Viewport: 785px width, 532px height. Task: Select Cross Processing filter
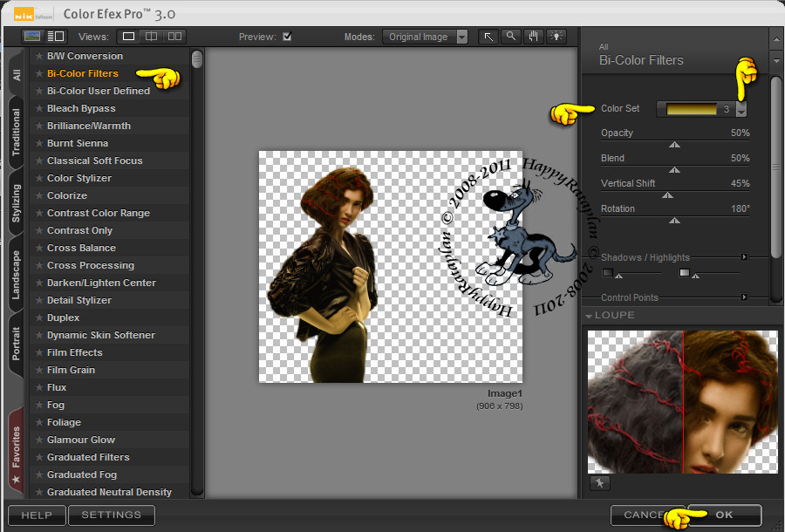pos(90,265)
